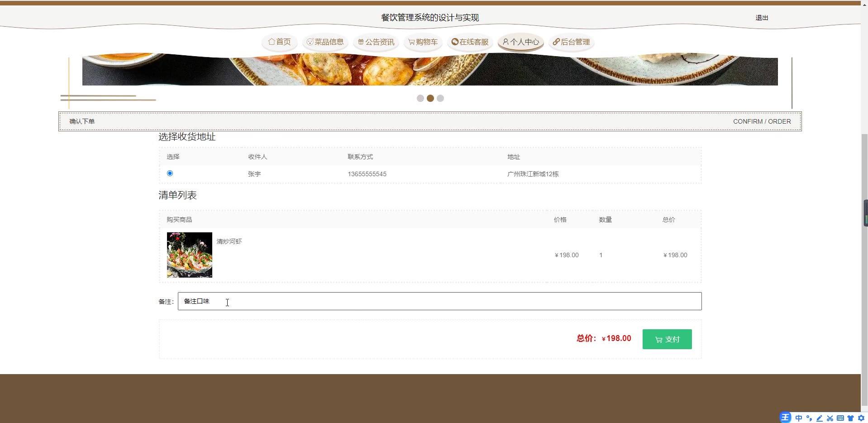Select the active middle carousel dot
The image size is (868, 423).
[x=430, y=98]
